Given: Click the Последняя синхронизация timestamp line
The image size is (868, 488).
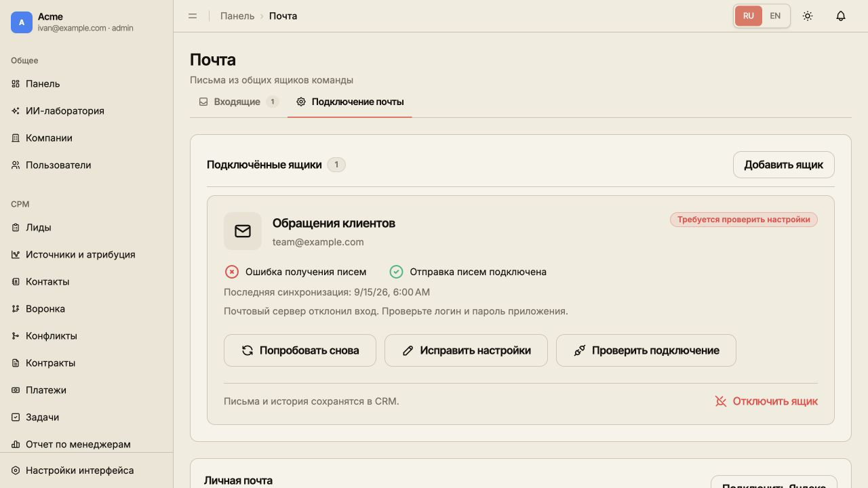Looking at the screenshot, I should 327,292.
